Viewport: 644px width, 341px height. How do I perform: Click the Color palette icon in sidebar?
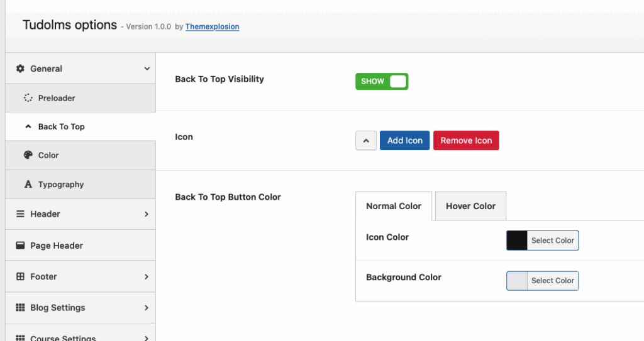tap(28, 155)
